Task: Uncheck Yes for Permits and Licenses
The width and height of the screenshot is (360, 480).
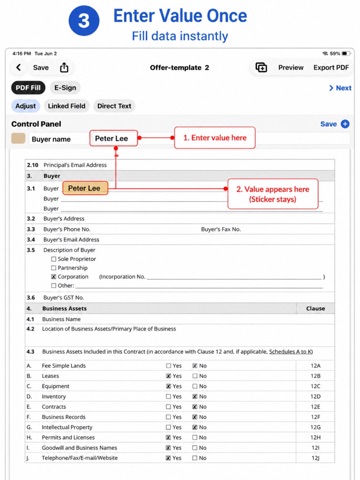Action: tap(168, 437)
